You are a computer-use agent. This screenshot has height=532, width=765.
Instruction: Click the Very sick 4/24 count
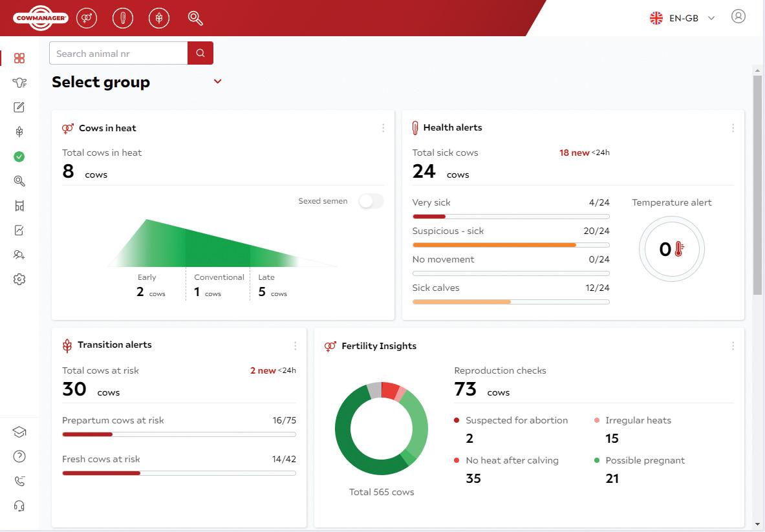[599, 202]
